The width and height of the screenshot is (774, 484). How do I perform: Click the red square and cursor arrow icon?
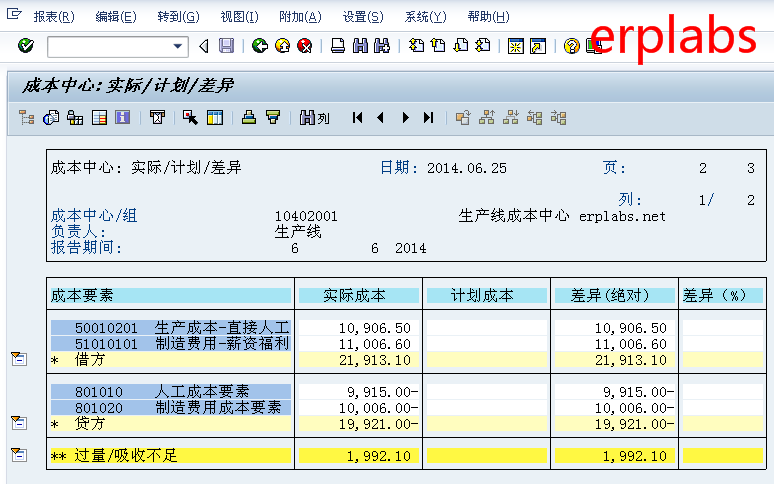coord(190,117)
